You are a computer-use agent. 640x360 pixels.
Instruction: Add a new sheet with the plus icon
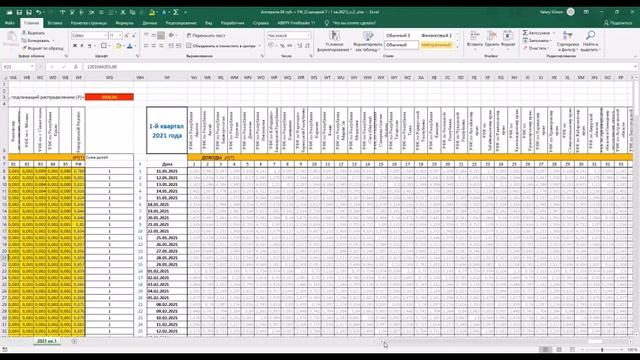(74, 341)
